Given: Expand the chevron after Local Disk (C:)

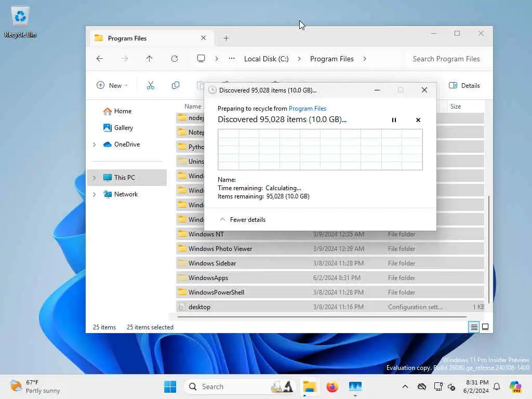Looking at the screenshot, I should (299, 59).
